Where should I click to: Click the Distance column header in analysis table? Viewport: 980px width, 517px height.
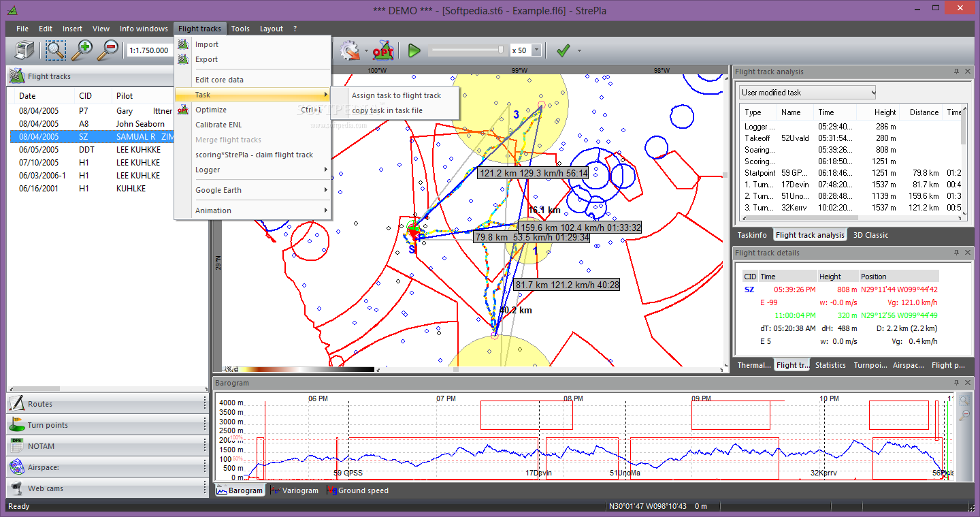coord(924,112)
